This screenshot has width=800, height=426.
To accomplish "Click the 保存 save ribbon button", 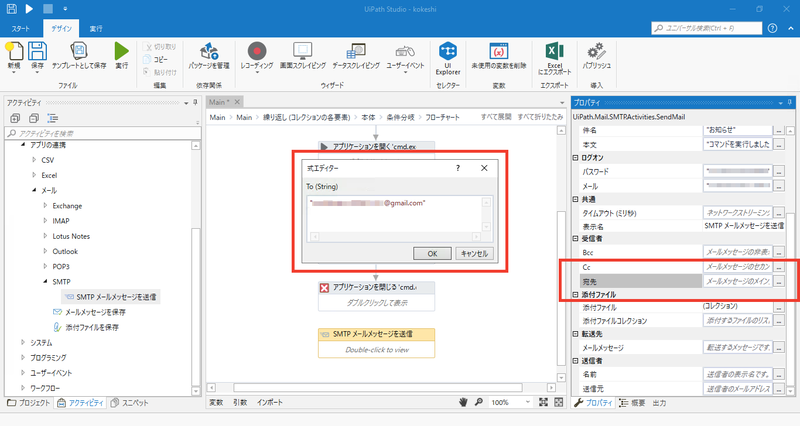I will click(x=37, y=56).
